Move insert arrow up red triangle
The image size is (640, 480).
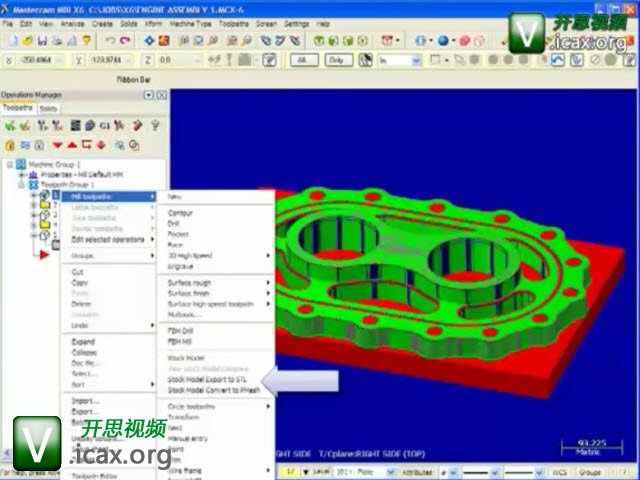(72, 145)
